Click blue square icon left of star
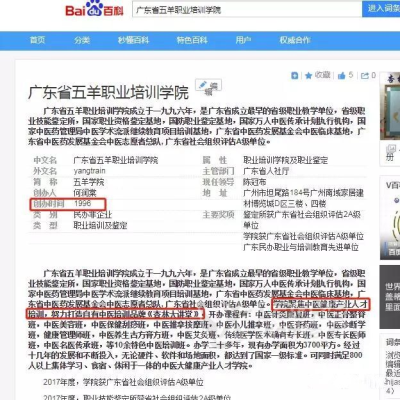The width and height of the screenshot is (400, 400). click(x=295, y=76)
